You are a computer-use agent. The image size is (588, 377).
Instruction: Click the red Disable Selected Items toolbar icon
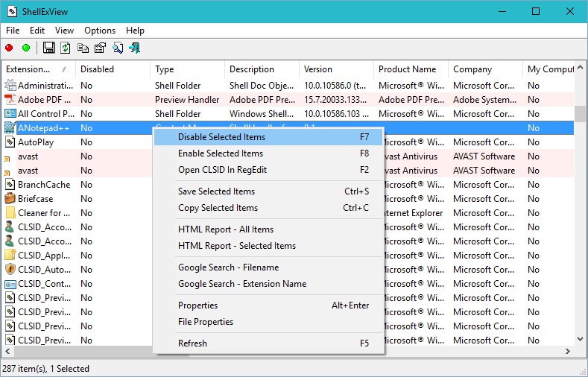pos(9,48)
